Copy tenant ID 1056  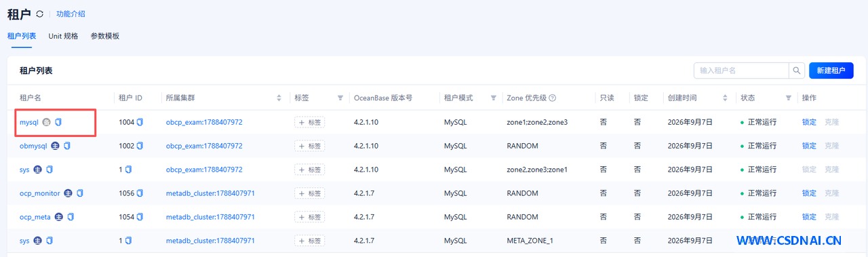tap(140, 193)
